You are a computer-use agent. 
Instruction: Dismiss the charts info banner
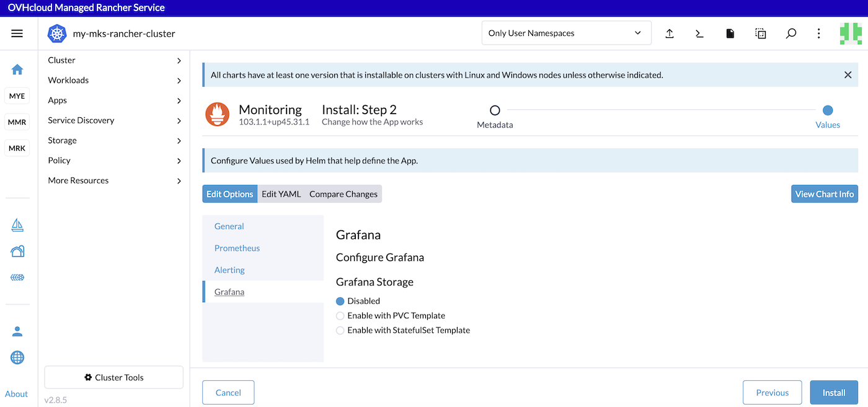click(x=848, y=75)
